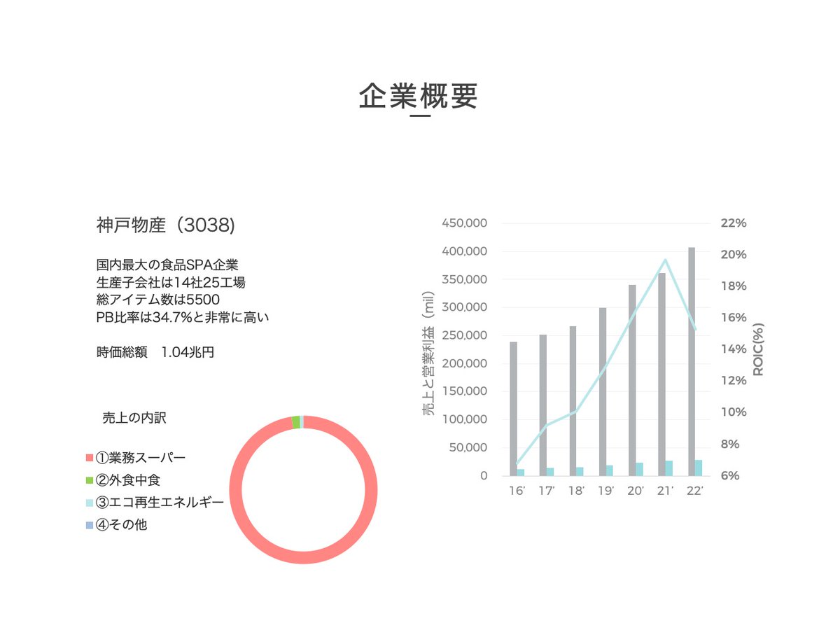Click the line 生産子会社は14社25工場
The width and height of the screenshot is (840, 630).
pos(170,283)
